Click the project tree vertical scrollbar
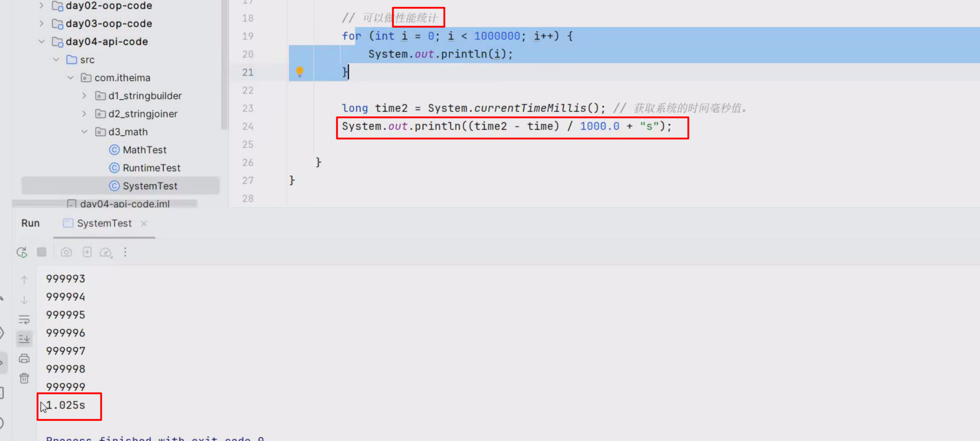The width and height of the screenshot is (980, 441). (225, 65)
